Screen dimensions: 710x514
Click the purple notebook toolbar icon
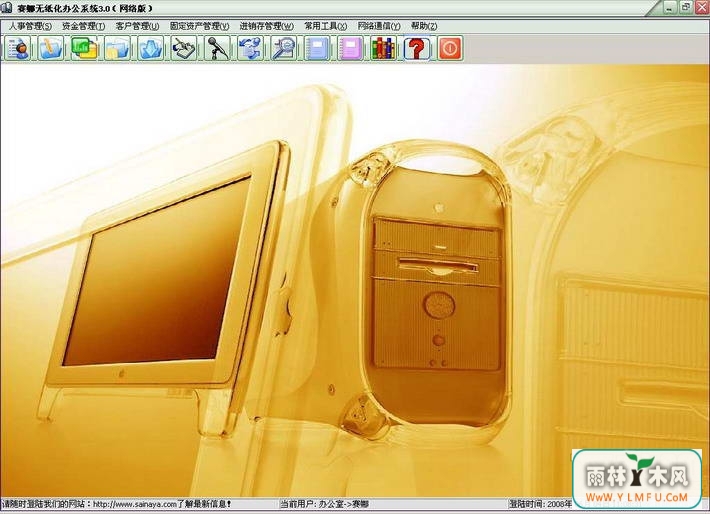tap(350, 48)
